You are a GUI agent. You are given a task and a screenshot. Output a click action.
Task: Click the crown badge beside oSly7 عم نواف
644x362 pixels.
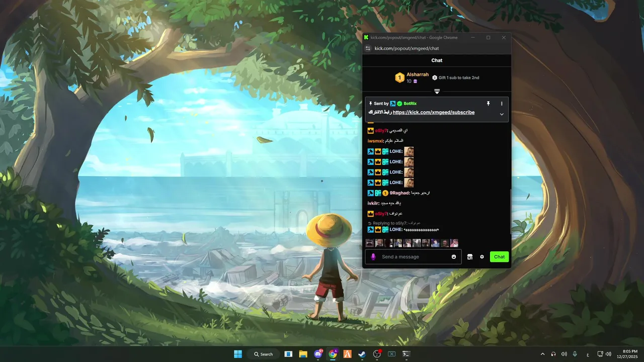[371, 214]
